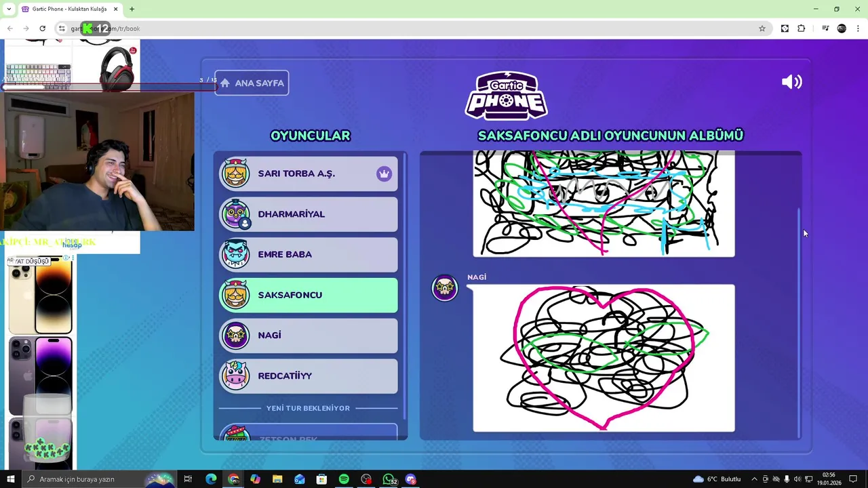The height and width of the screenshot is (488, 868).
Task: Select player SAKSAFONCU album
Action: click(x=309, y=295)
